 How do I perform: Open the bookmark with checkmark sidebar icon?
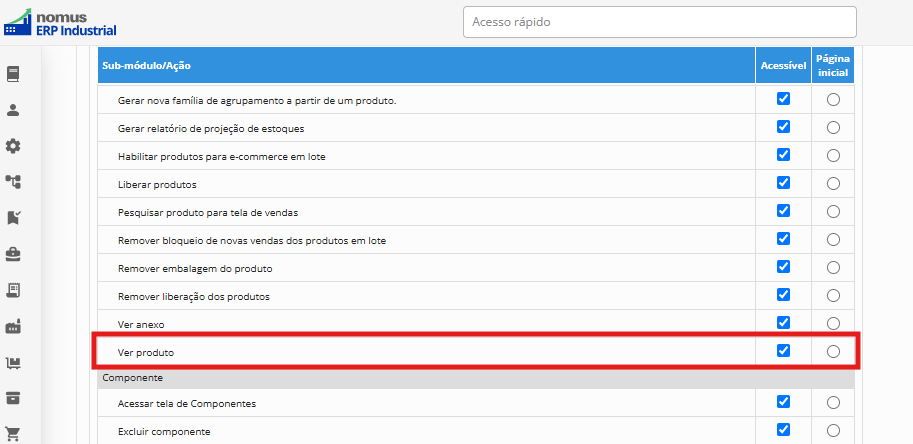pos(13,218)
